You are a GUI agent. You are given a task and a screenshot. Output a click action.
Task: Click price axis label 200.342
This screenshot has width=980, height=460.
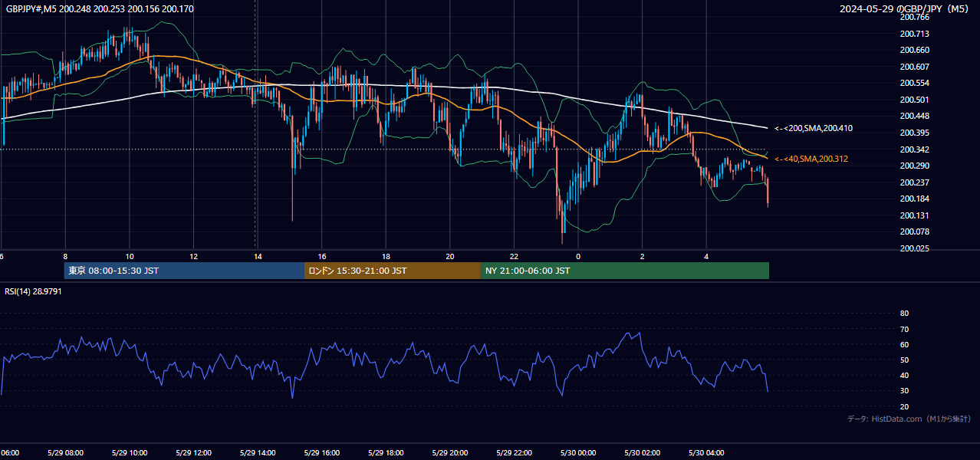point(914,149)
